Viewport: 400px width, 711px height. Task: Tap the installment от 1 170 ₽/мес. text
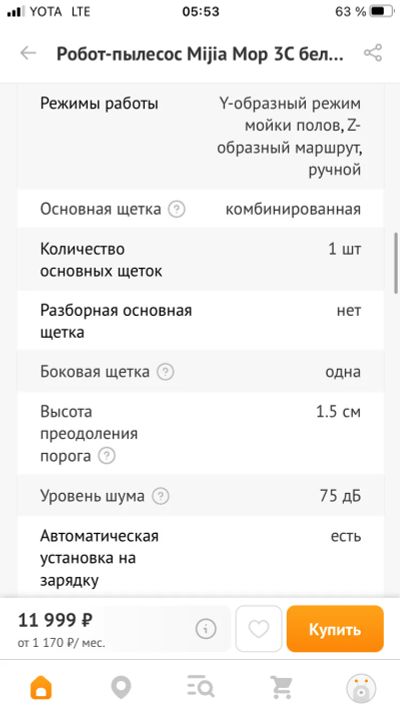coord(61,643)
